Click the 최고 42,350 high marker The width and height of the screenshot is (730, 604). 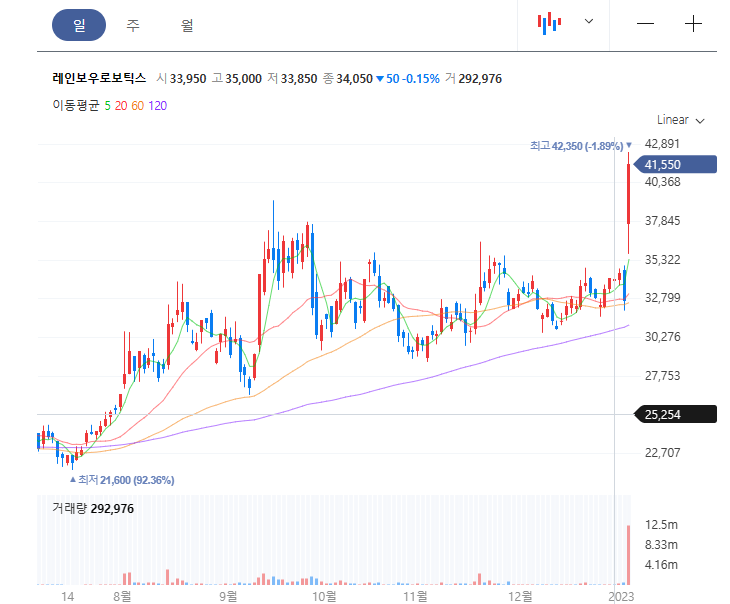tap(581, 146)
